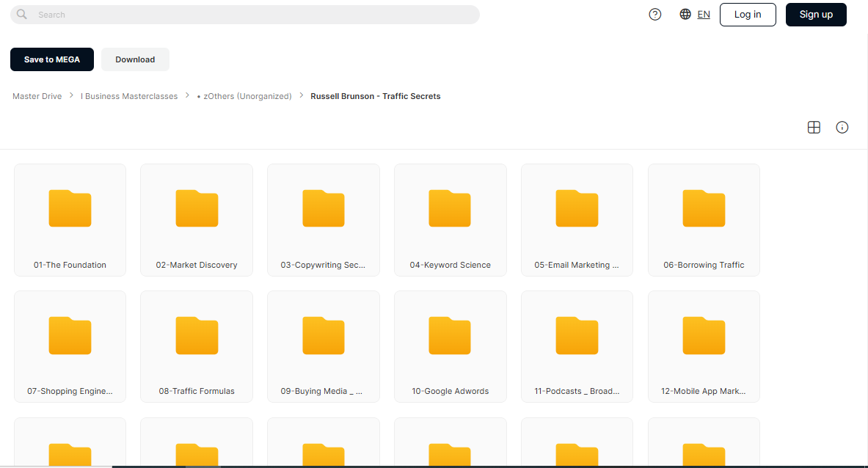Open the 04-Keyword Science folder

click(x=450, y=219)
